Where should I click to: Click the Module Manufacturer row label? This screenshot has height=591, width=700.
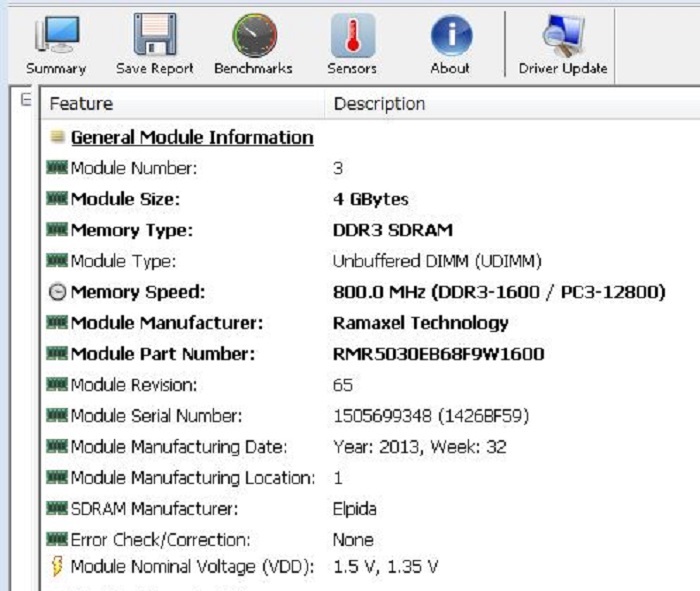(x=166, y=323)
